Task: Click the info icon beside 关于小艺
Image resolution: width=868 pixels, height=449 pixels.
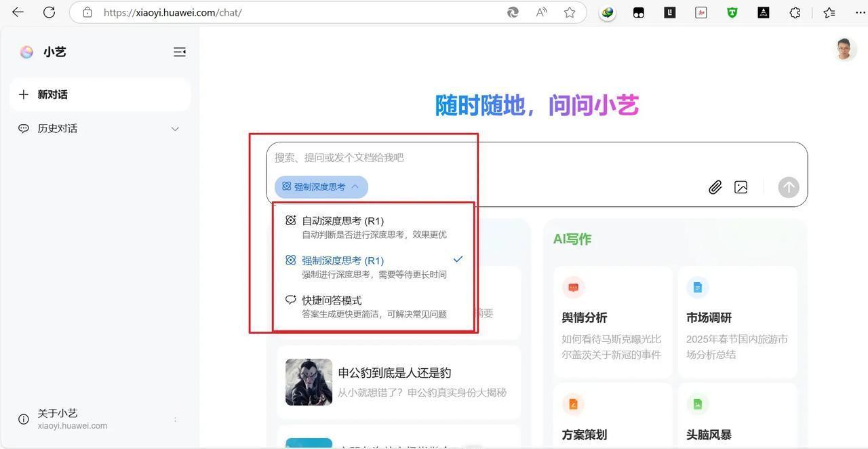Action: (x=24, y=419)
